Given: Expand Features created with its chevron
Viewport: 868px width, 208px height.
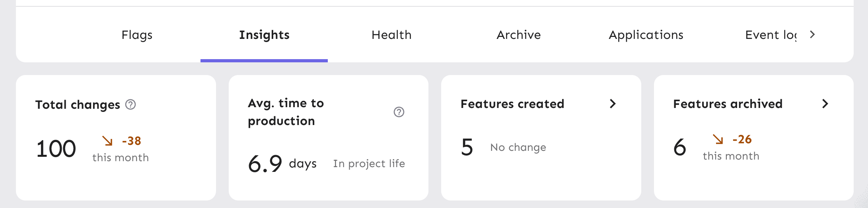Looking at the screenshot, I should [613, 104].
